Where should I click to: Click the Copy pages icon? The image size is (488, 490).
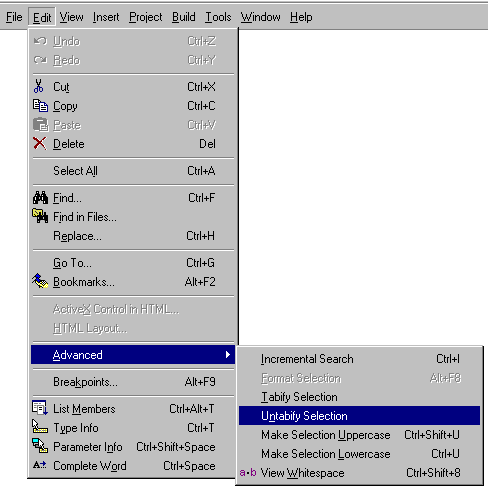[40, 106]
